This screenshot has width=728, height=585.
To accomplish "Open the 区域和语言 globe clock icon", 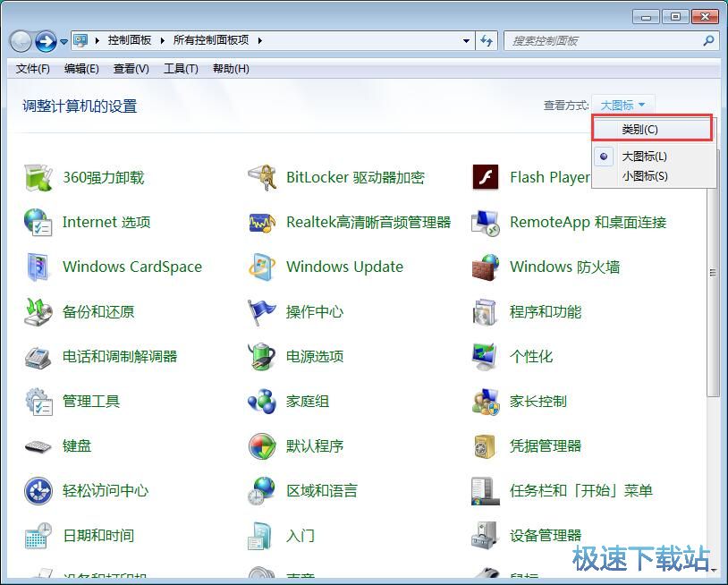I will tap(262, 491).
